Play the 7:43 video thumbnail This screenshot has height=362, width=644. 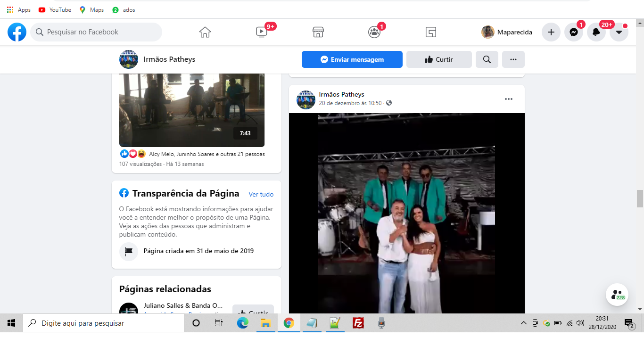click(191, 110)
